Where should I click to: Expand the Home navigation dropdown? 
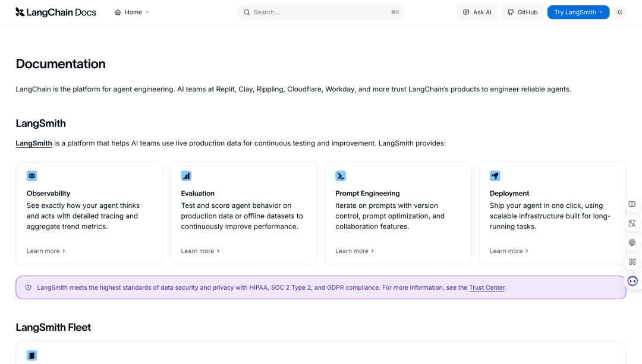pos(132,12)
